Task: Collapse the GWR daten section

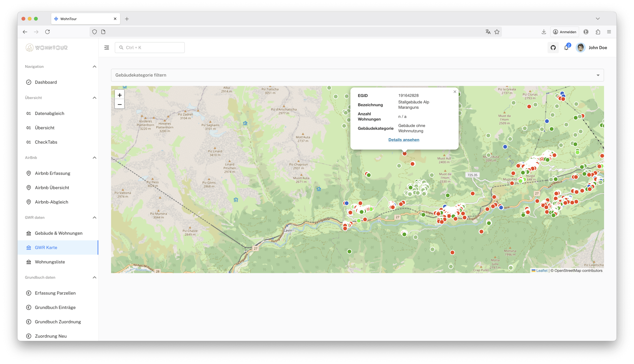Action: pos(94,217)
